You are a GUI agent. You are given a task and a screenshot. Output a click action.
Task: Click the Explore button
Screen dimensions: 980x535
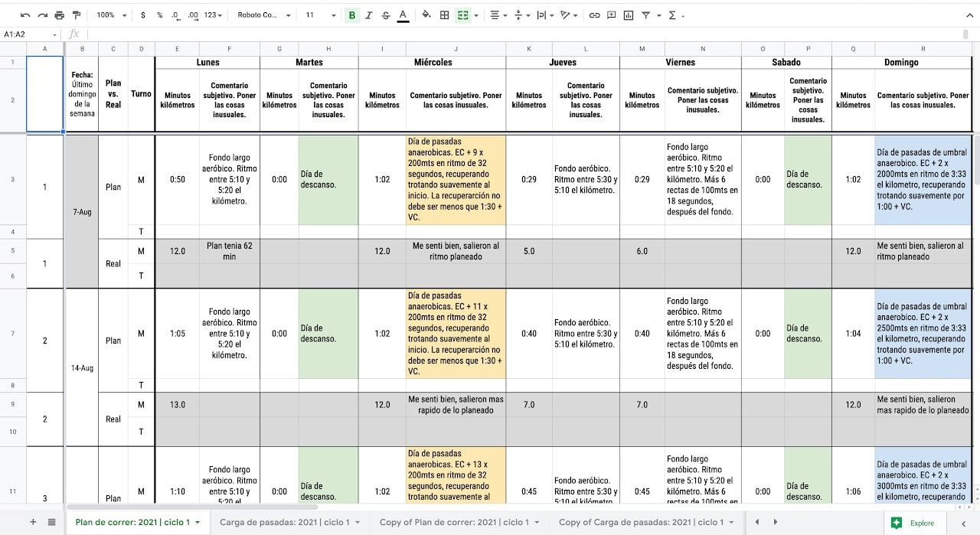click(913, 523)
